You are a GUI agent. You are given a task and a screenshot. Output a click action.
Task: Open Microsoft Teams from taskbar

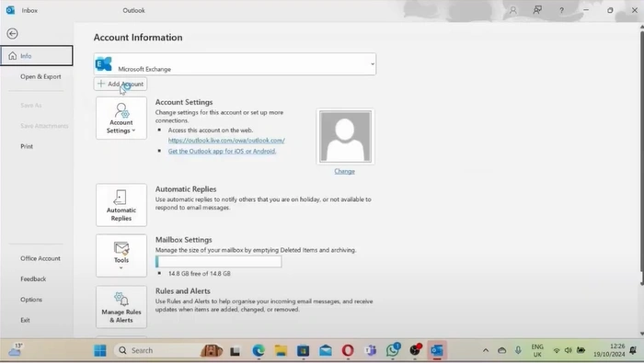(x=370, y=351)
